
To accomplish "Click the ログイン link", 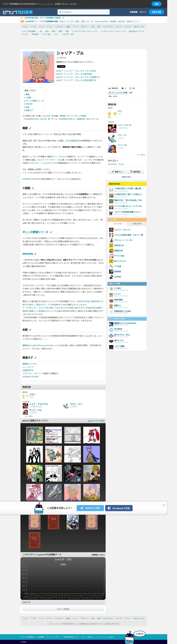I will tap(143, 12).
